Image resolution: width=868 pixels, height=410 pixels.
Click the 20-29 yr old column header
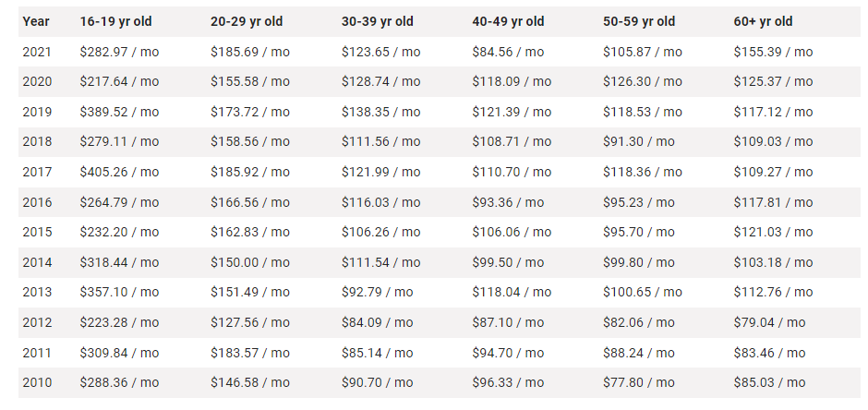click(x=247, y=21)
